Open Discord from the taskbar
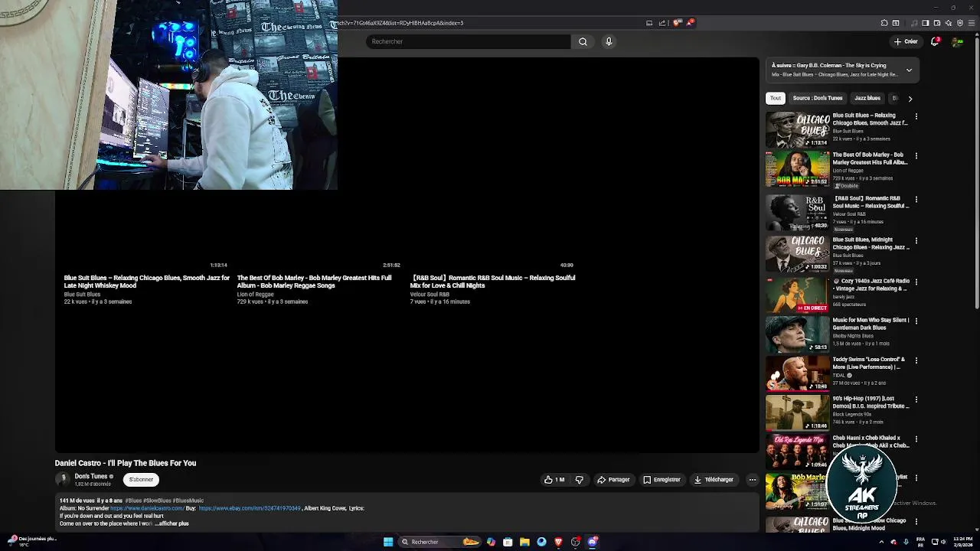The width and height of the screenshot is (980, 551). [x=592, y=542]
